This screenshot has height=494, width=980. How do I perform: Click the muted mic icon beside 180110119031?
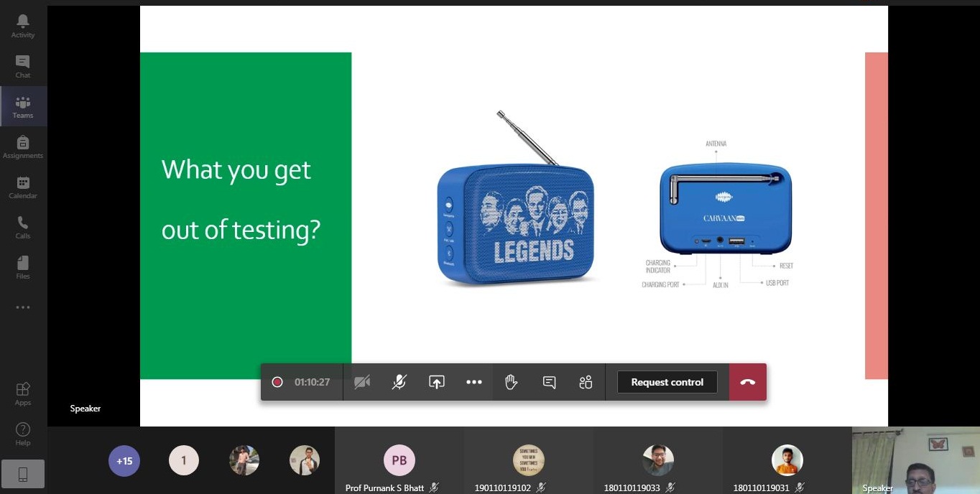(x=800, y=488)
